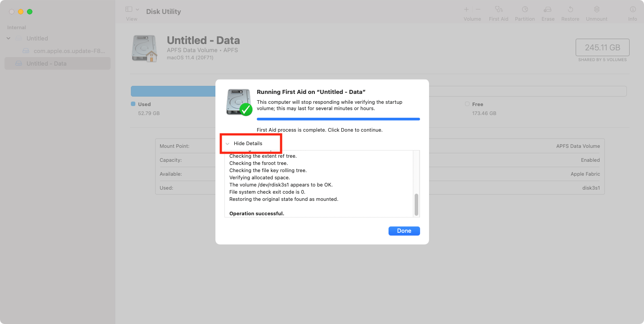Click 'First Aid process is complete' status message
Image resolution: width=644 pixels, height=324 pixels.
[320, 130]
